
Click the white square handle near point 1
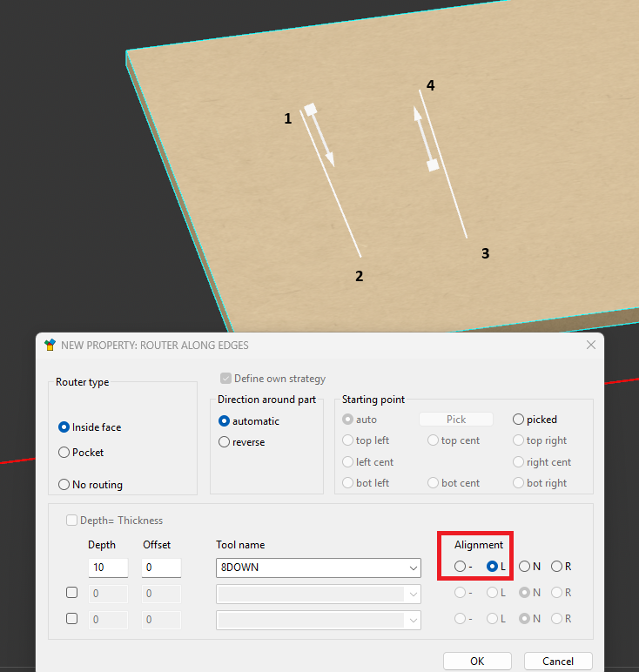tap(309, 109)
